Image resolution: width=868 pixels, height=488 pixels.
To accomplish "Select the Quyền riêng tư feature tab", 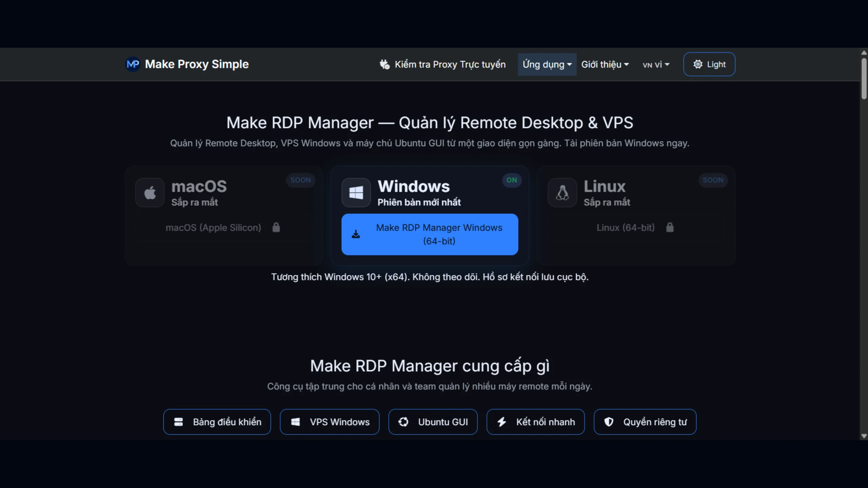I will 645,422.
